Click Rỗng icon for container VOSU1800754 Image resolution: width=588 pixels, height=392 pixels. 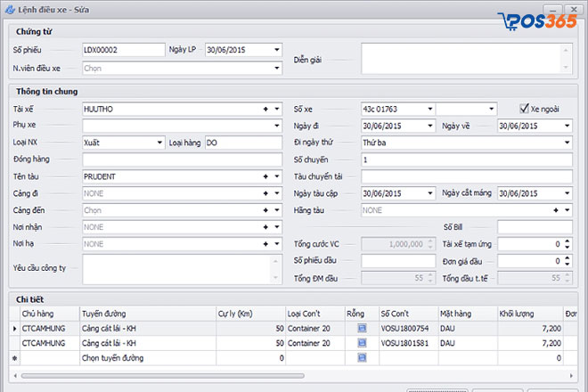pos(362,329)
